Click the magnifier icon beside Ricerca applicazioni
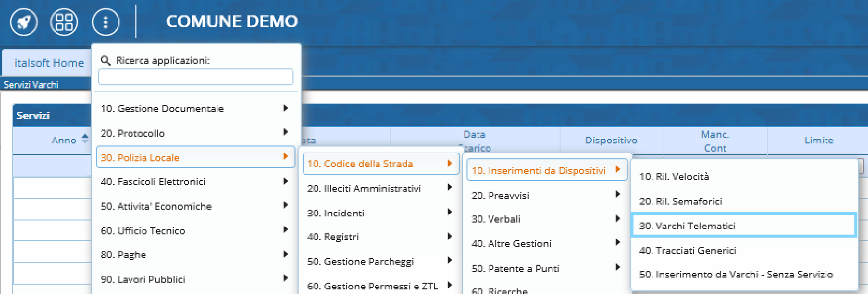Viewport: 868px width, 294px height. tap(106, 61)
